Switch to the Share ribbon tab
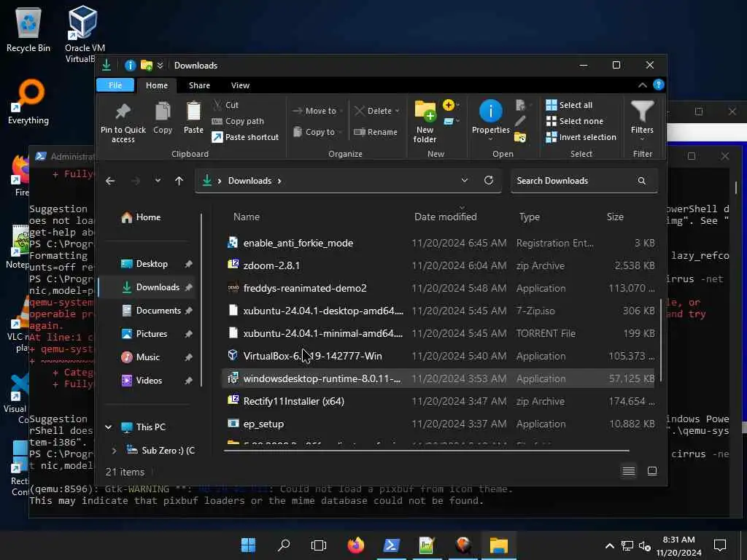747x560 pixels. pyautogui.click(x=199, y=85)
